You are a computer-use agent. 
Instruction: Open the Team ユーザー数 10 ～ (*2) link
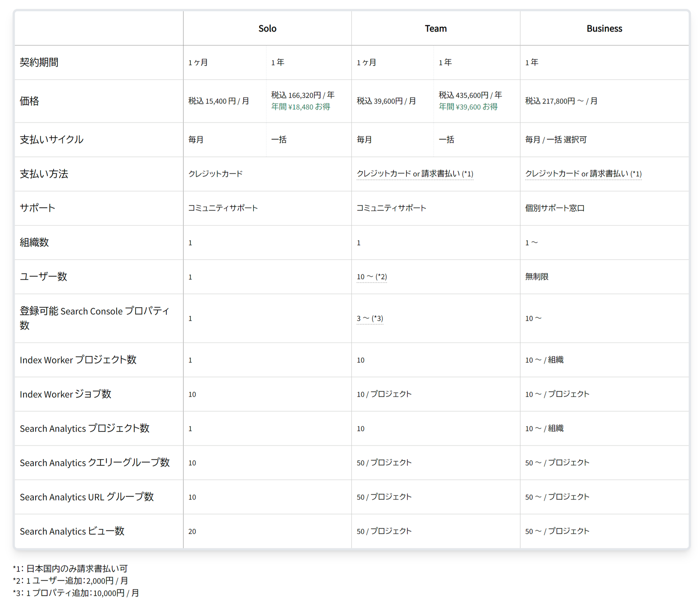pos(372,276)
